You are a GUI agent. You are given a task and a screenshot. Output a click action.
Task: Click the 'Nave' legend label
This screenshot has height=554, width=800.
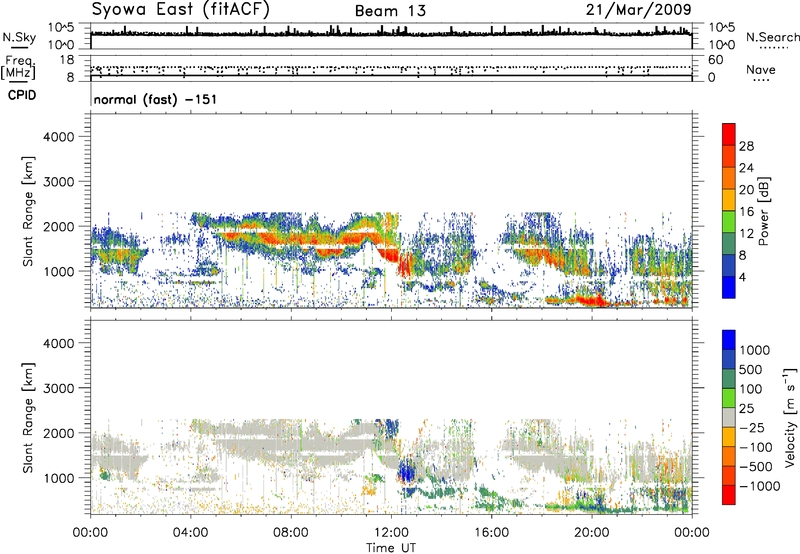(x=761, y=69)
